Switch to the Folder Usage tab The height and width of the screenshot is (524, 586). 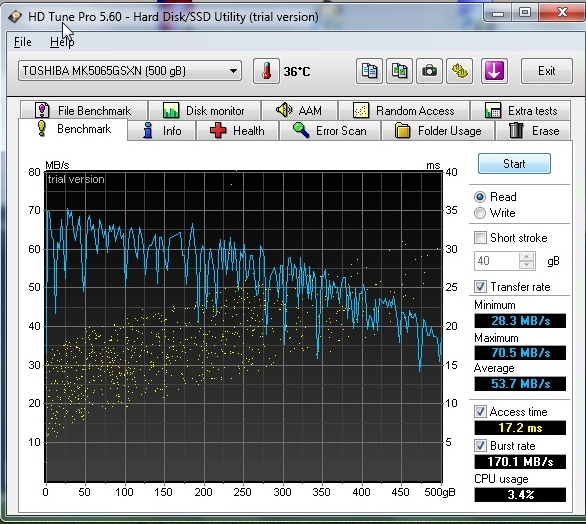pyautogui.click(x=438, y=131)
